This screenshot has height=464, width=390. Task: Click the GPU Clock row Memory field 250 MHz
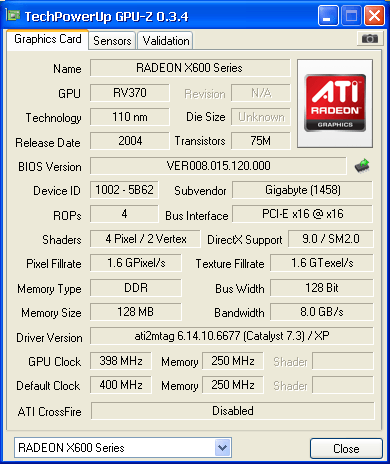233,361
